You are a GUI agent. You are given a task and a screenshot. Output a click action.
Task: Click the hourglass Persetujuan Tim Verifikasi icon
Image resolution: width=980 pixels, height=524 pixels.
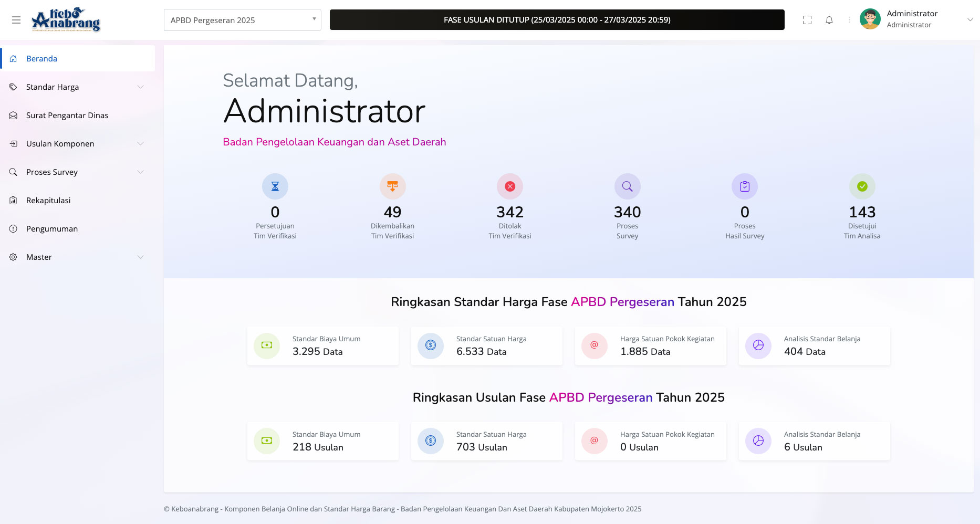pyautogui.click(x=275, y=186)
